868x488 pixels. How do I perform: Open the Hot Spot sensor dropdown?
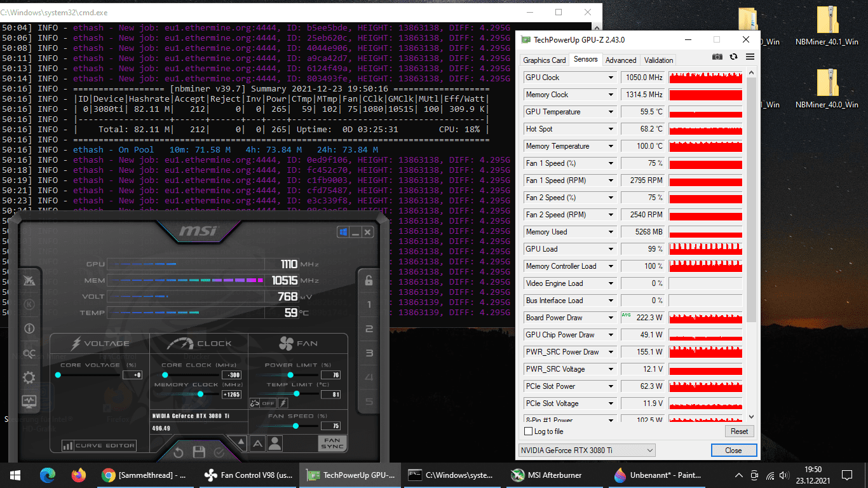611,129
